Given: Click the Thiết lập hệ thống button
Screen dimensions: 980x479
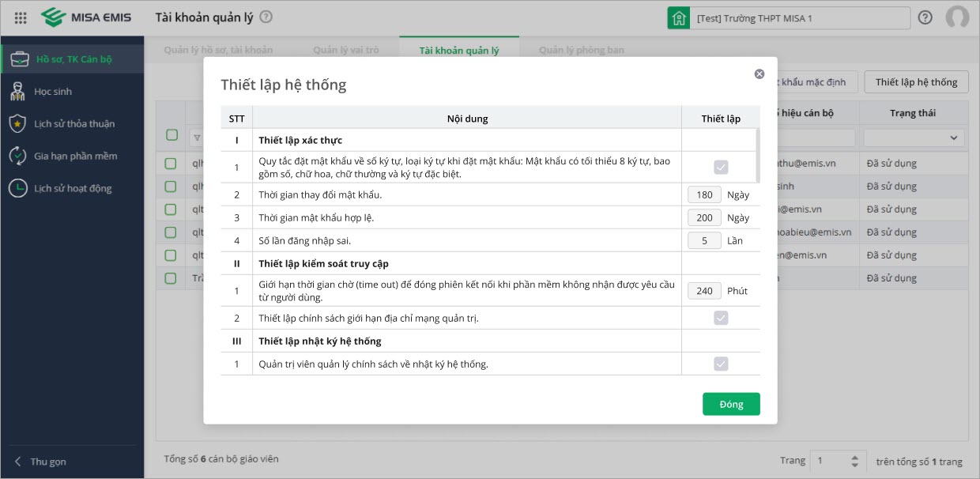Looking at the screenshot, I should point(916,82).
